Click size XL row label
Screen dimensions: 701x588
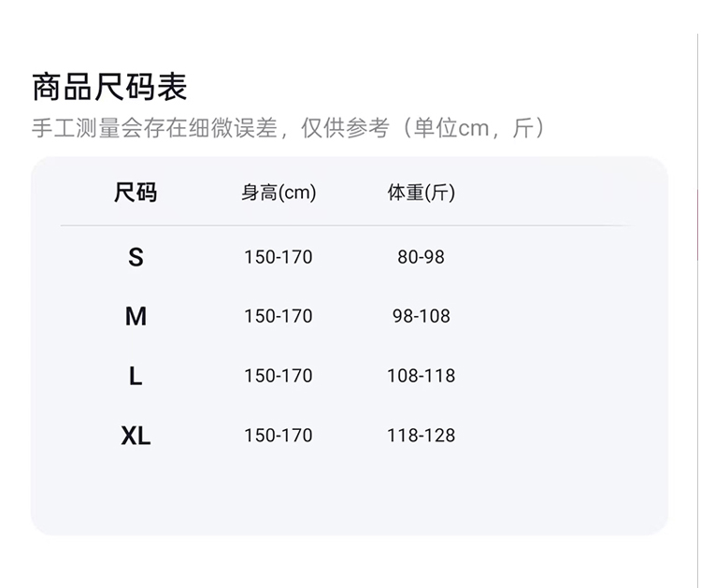pos(136,436)
